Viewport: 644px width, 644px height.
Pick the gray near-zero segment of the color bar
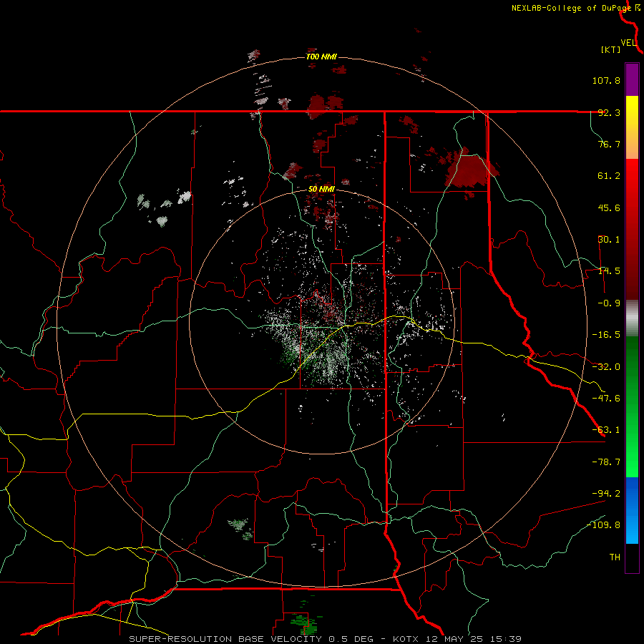coord(632,318)
